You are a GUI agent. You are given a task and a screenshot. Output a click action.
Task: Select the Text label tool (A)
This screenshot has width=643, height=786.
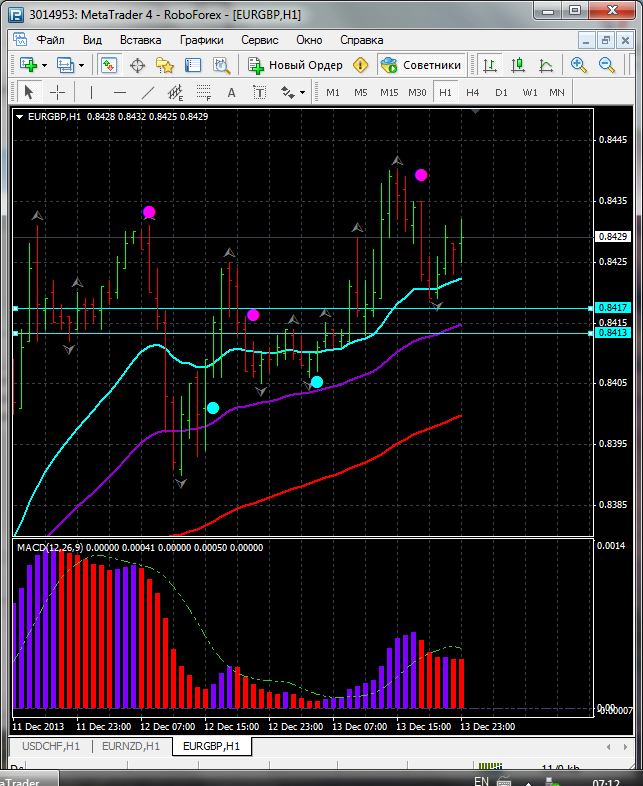[x=231, y=92]
